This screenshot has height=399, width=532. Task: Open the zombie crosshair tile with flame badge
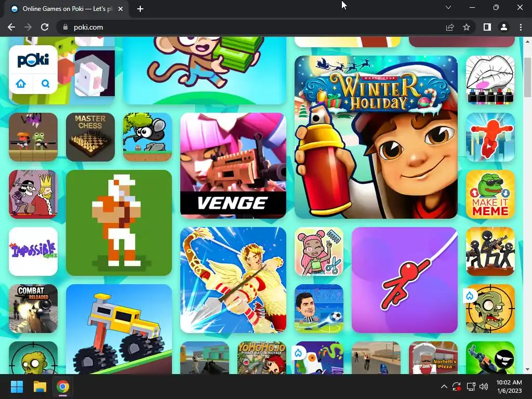point(490,309)
